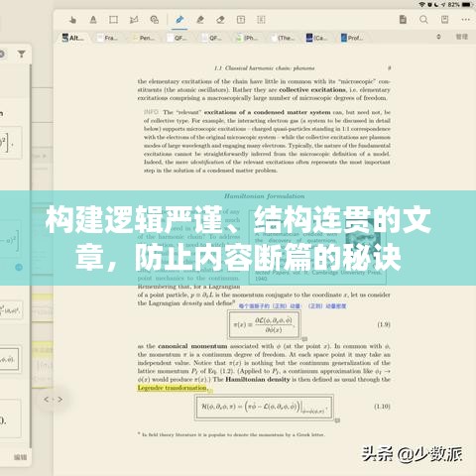Tap the small icon below equation 1.10 box

click(337, 420)
